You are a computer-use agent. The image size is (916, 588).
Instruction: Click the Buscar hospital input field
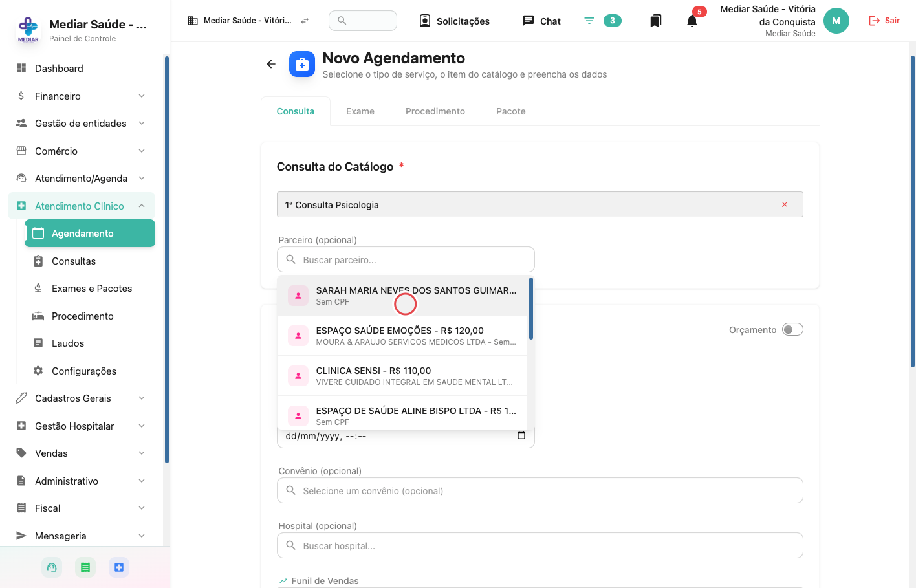pyautogui.click(x=540, y=545)
